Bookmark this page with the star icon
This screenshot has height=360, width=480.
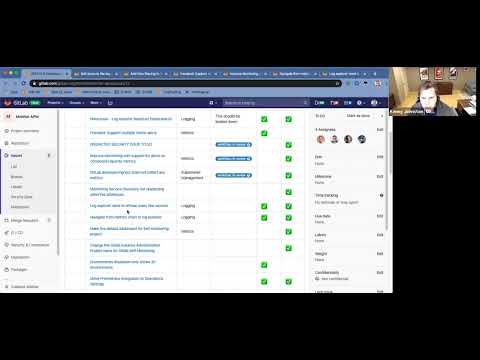[x=337, y=83]
